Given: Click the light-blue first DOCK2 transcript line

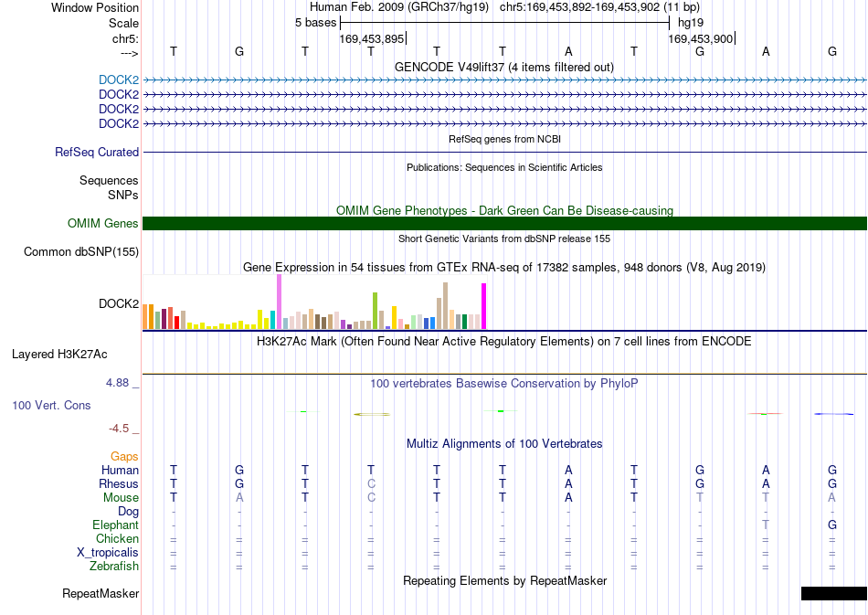Looking at the screenshot, I should tap(505, 80).
